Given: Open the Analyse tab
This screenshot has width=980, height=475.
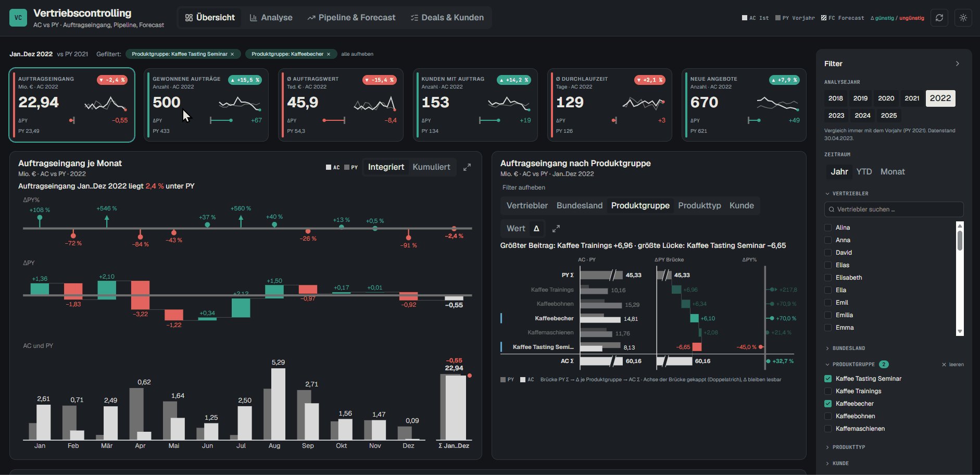Looking at the screenshot, I should [x=271, y=18].
